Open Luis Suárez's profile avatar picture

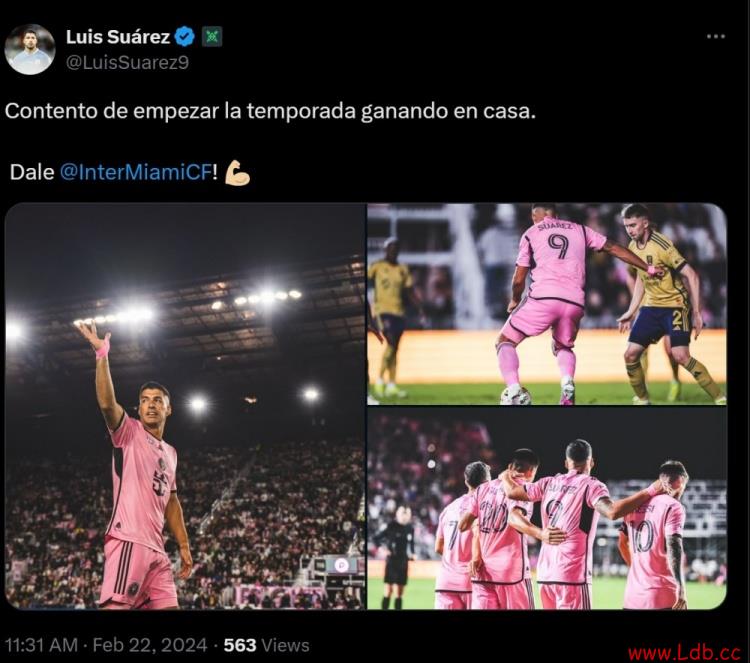tap(30, 49)
